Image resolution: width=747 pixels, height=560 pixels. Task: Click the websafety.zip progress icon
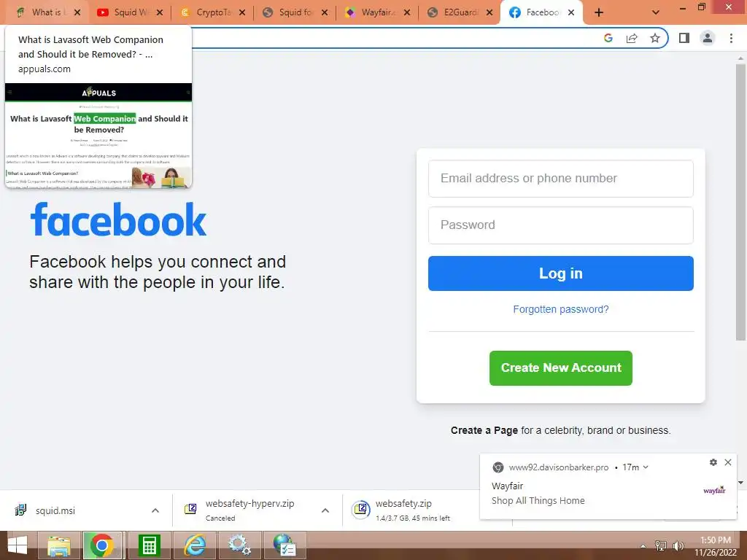[361, 510]
